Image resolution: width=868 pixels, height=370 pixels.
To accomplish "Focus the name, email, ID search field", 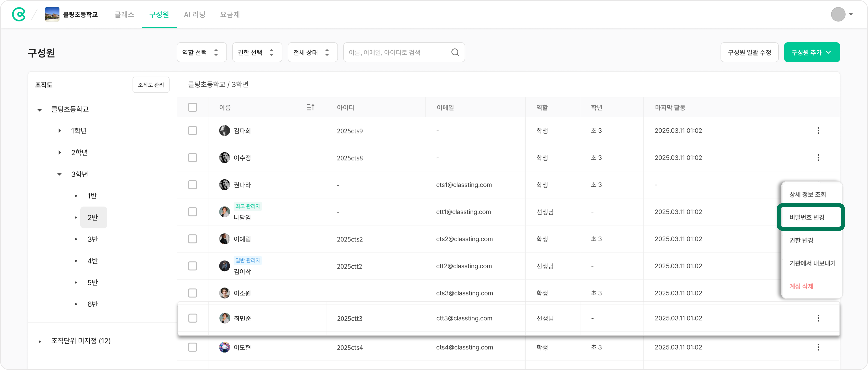I will [404, 52].
